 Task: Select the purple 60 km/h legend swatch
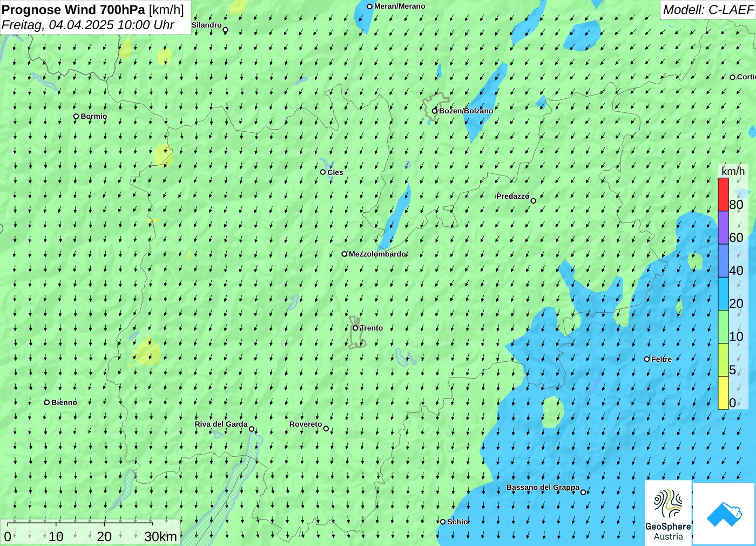click(723, 227)
